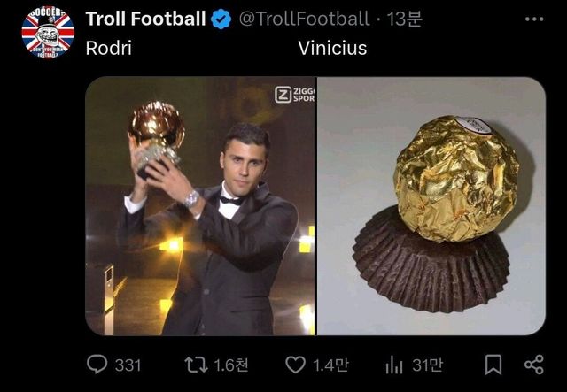Click the 331 reply count

pyautogui.click(x=128, y=365)
